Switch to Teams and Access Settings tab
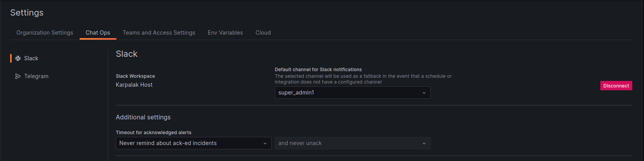Screen dimensions: 644x161 click(x=159, y=33)
